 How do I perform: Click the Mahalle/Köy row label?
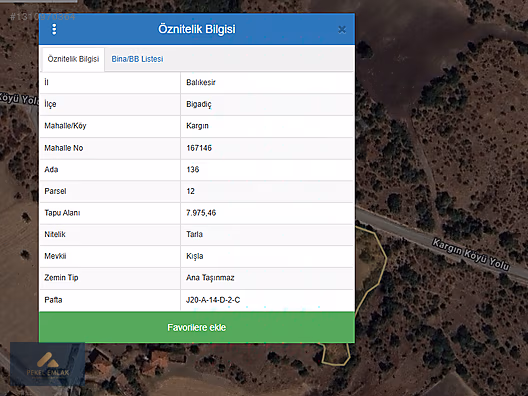[x=65, y=126]
